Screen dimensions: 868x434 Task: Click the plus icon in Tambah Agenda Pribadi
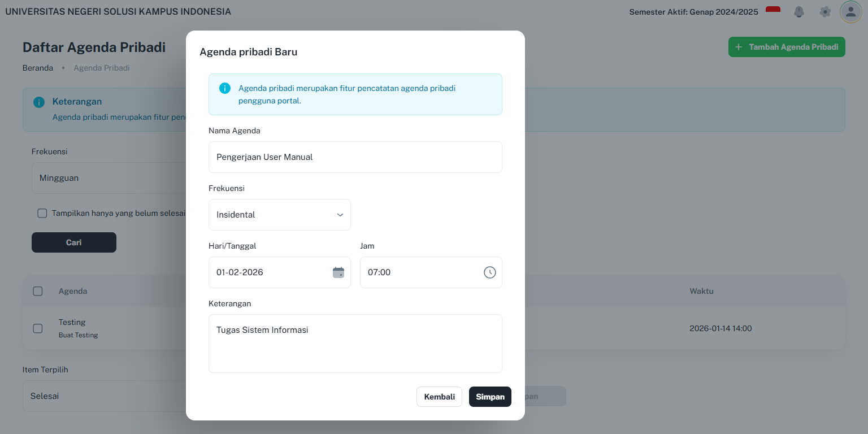(739, 47)
